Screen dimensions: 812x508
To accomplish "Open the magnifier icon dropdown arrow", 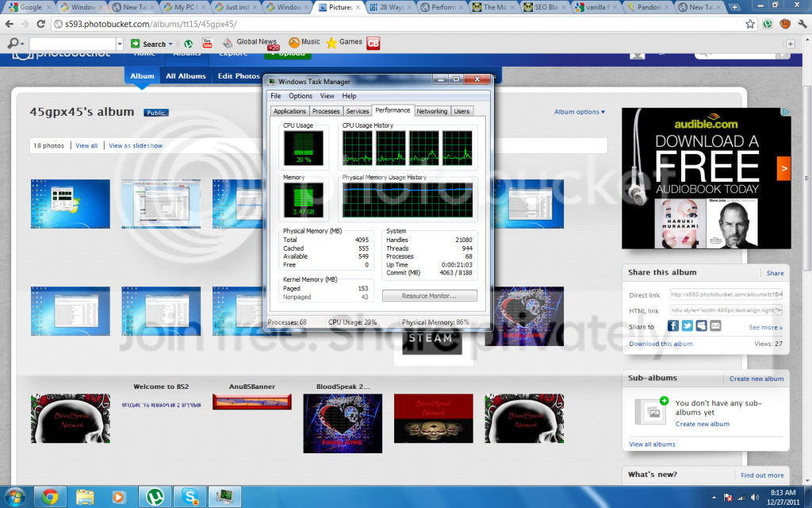I will click(x=21, y=44).
